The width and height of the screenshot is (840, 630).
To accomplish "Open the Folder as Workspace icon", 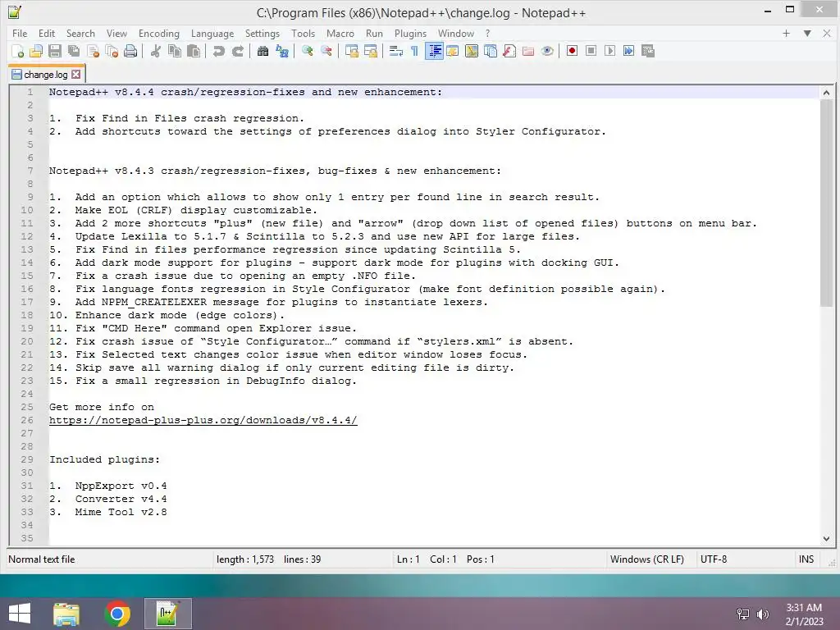I will click(x=528, y=51).
